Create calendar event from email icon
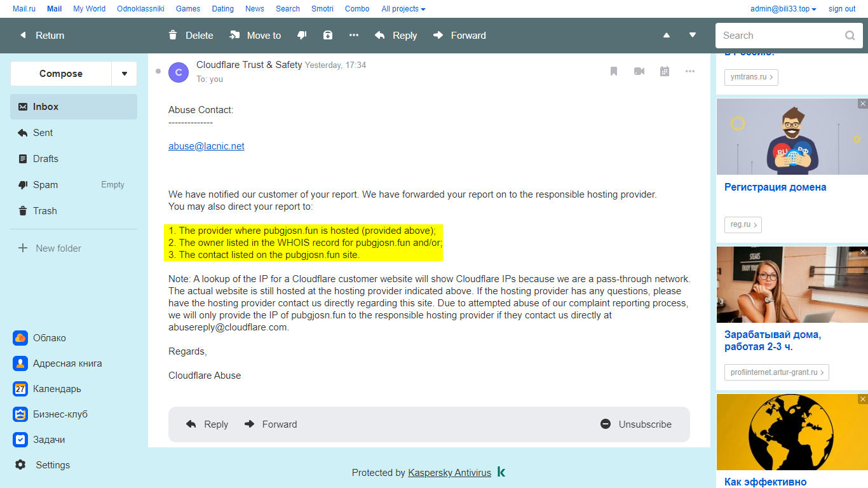868x488 pixels. [x=665, y=71]
